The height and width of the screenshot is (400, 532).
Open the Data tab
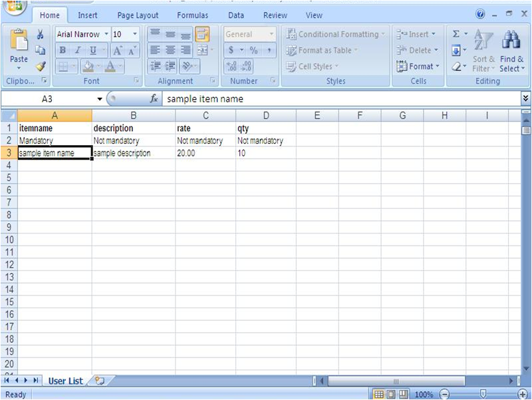(x=236, y=15)
